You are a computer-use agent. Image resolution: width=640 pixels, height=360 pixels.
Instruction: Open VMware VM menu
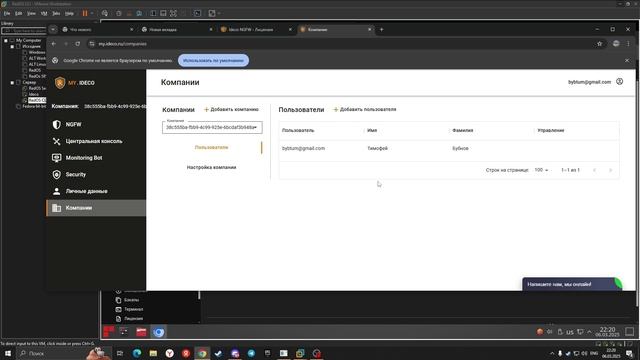(44, 13)
